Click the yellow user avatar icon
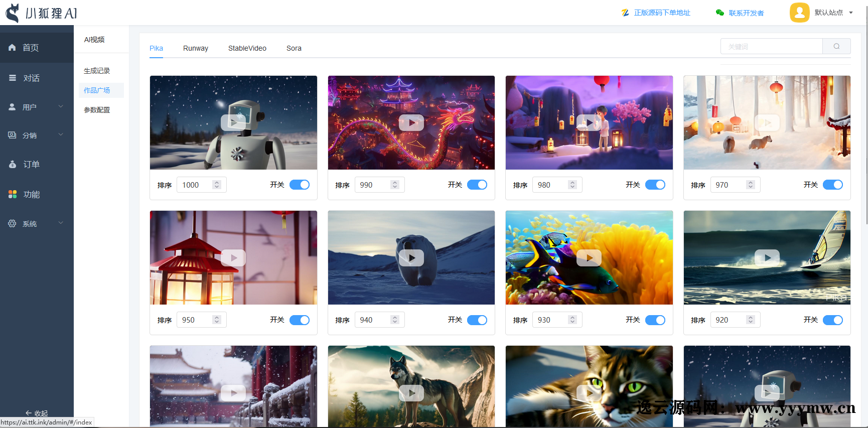Image resolution: width=868 pixels, height=428 pixels. [x=800, y=13]
